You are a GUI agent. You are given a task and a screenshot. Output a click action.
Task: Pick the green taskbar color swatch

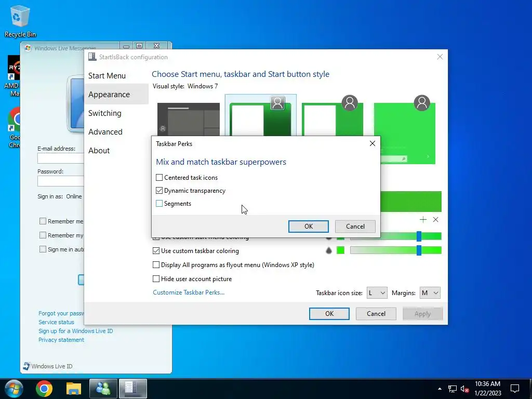pyautogui.click(x=340, y=250)
